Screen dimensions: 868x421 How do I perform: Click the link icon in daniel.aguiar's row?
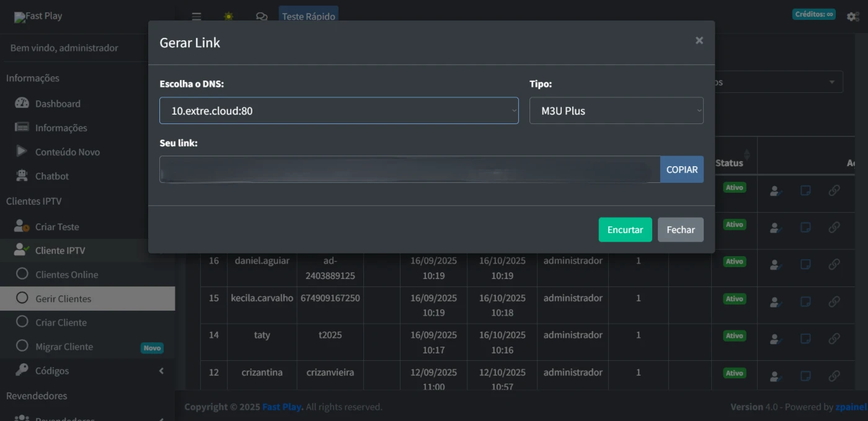(x=835, y=265)
